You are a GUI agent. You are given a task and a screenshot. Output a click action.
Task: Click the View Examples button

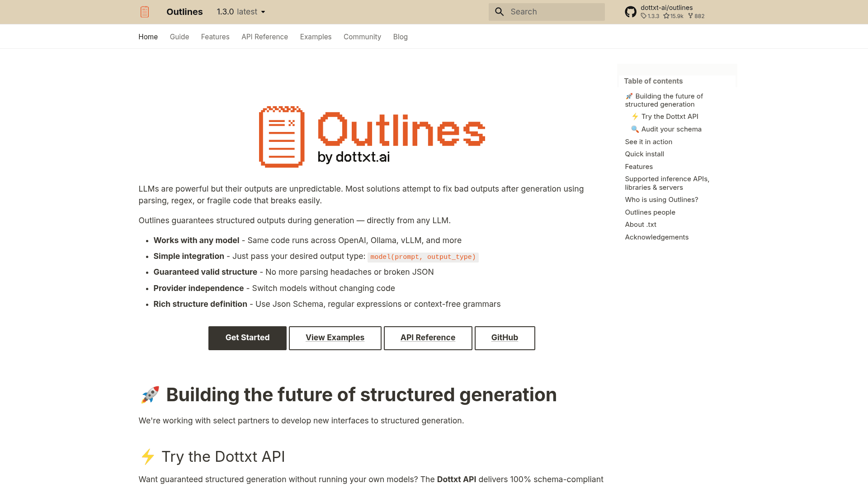click(335, 338)
